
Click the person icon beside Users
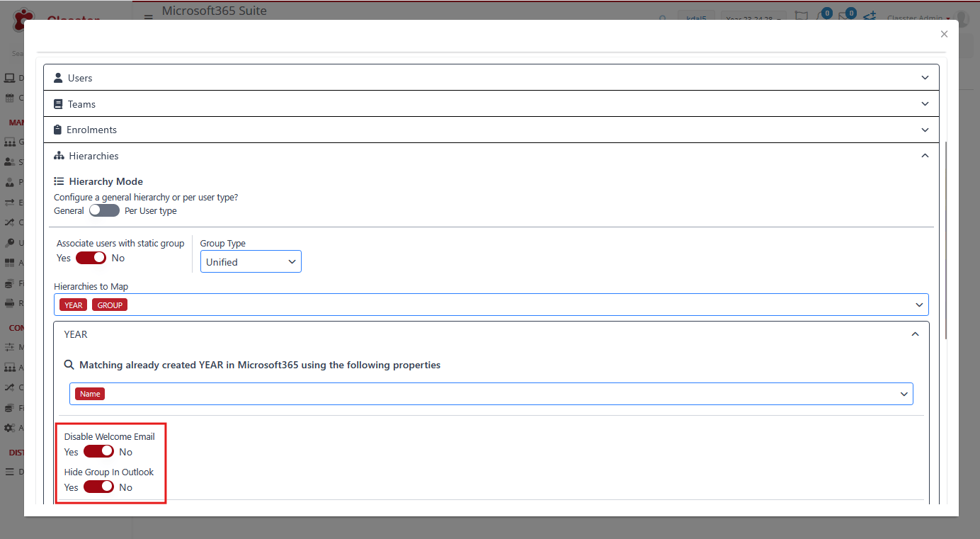tap(59, 78)
